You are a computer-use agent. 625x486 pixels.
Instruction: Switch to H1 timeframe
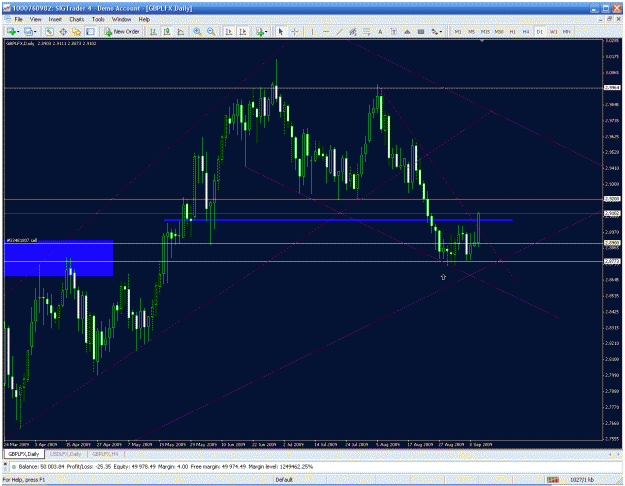point(513,31)
